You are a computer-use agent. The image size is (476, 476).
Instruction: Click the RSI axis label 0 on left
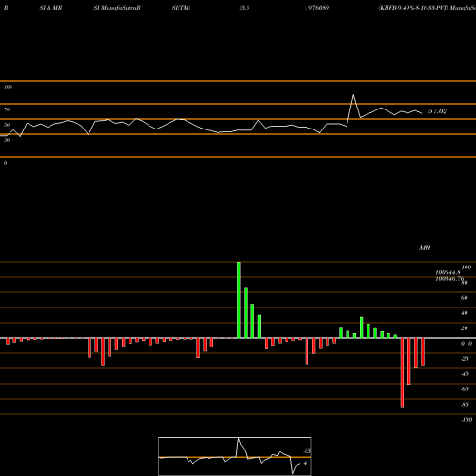[5, 163]
